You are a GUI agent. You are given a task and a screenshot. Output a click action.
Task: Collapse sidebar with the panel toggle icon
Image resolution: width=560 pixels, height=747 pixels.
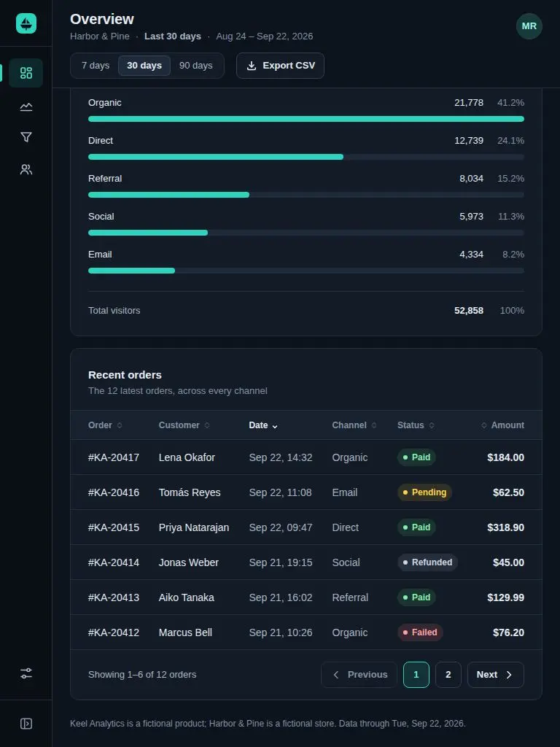point(26,723)
